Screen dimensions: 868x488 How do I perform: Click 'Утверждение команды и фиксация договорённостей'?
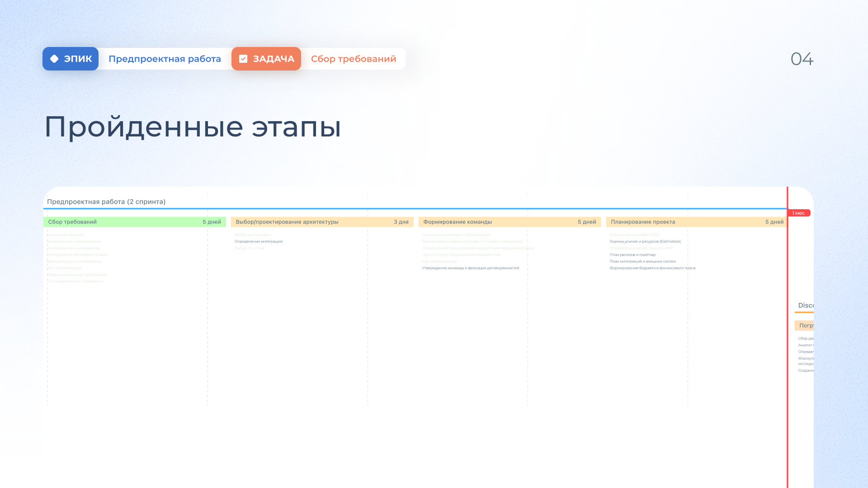coord(471,268)
